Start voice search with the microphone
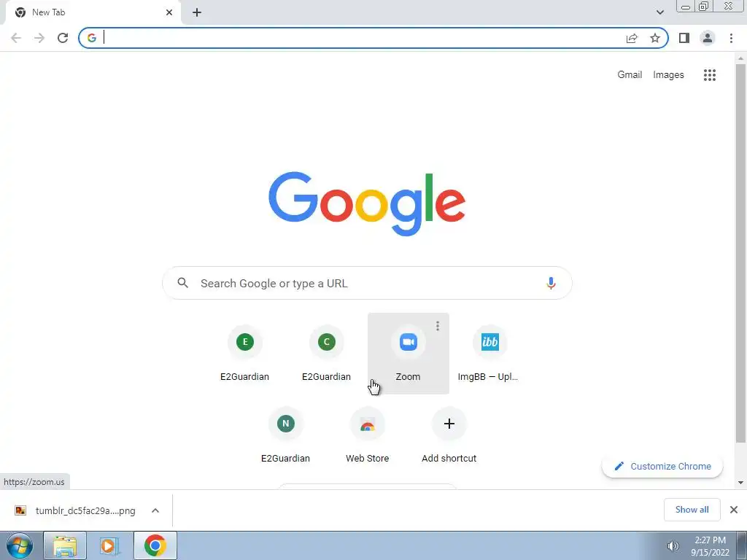Screen dimensions: 747x560 (551, 284)
